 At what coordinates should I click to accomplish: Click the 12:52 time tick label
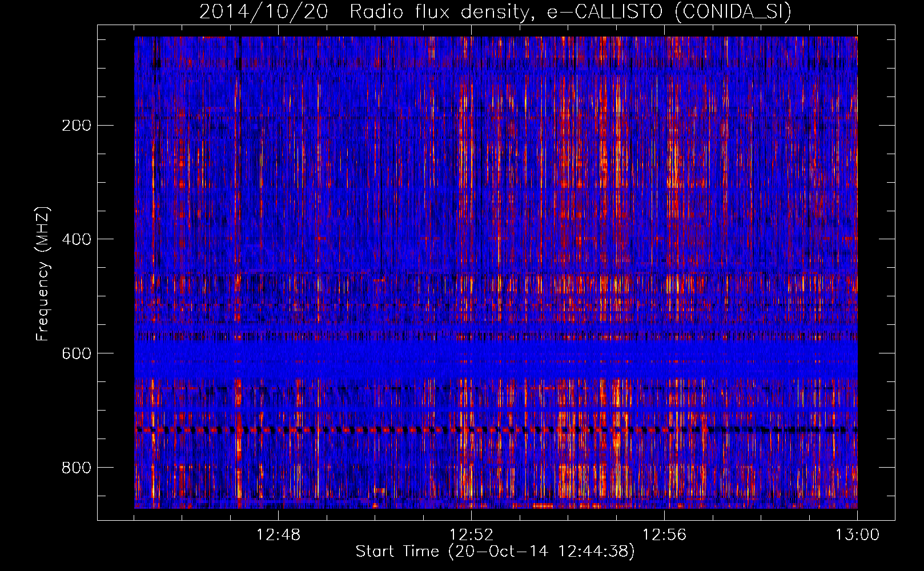(471, 535)
